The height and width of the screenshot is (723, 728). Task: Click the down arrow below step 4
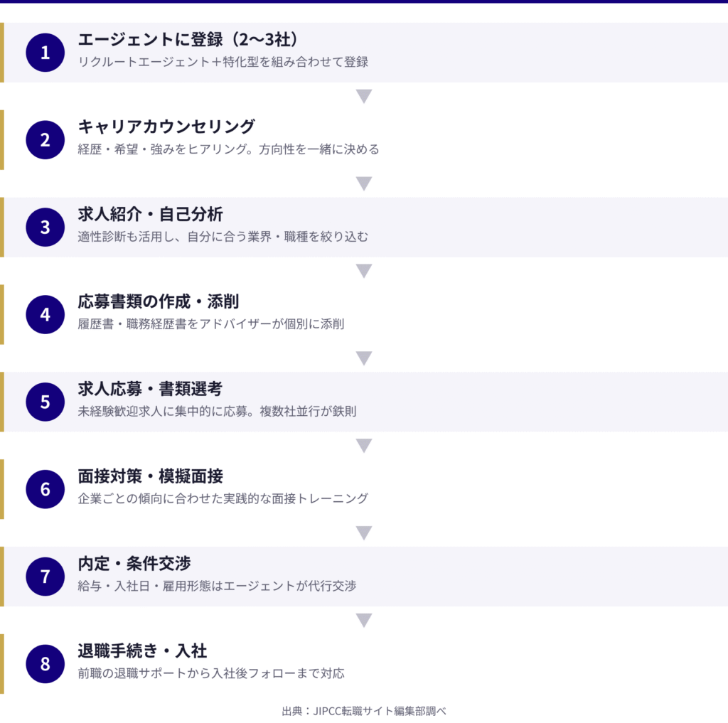tap(364, 358)
